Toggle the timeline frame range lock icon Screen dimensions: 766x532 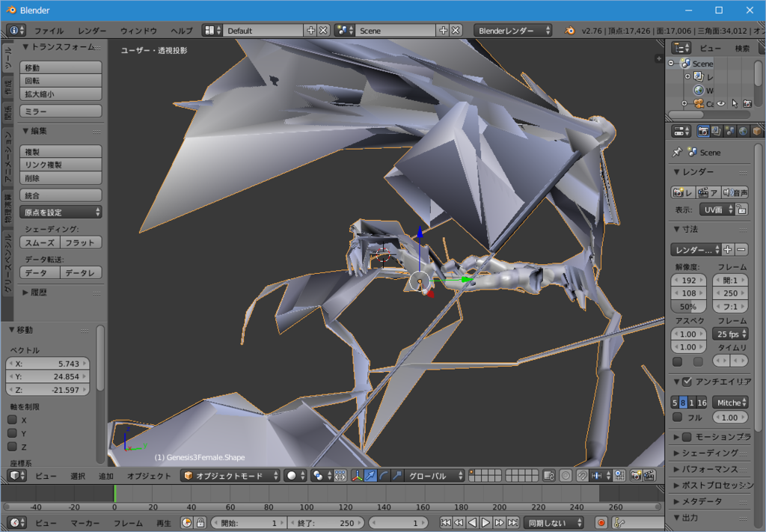point(200,522)
